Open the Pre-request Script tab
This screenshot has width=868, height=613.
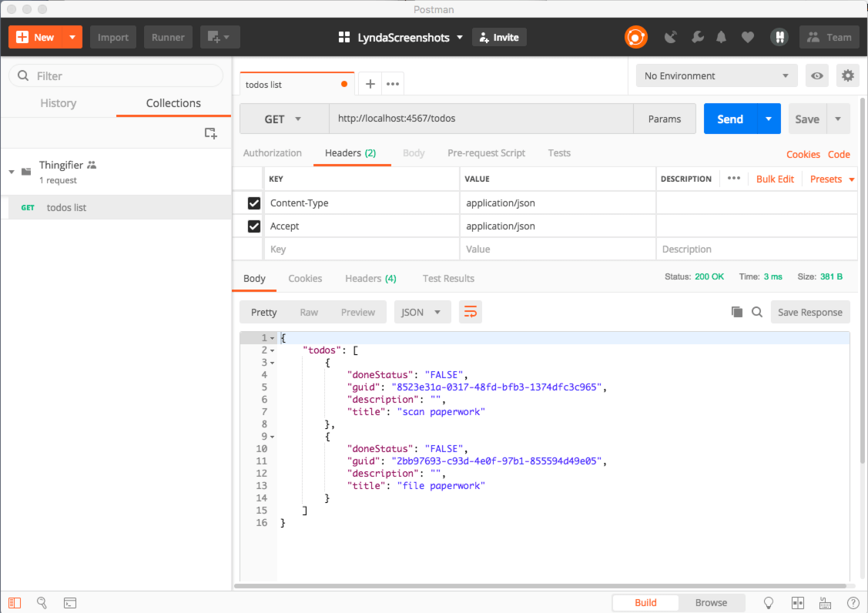click(486, 152)
